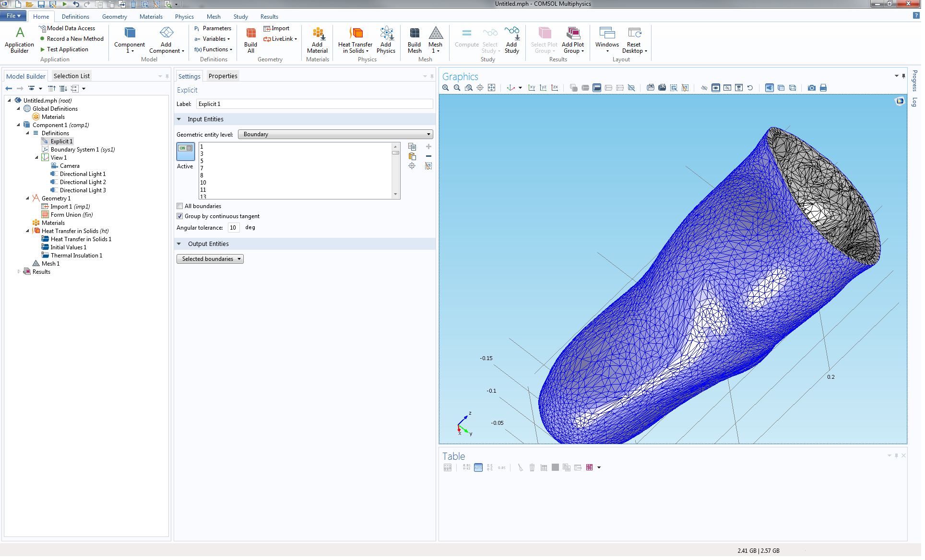This screenshot has height=560, width=925.
Task: Click Test Application button
Action: click(68, 50)
